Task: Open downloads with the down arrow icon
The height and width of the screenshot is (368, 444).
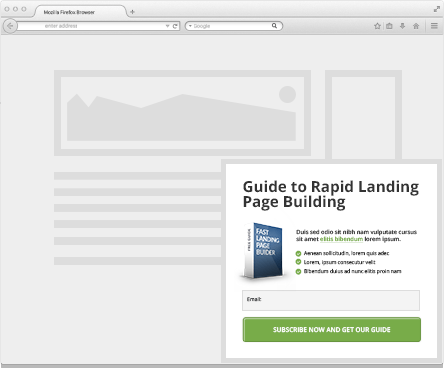Action: [x=402, y=26]
